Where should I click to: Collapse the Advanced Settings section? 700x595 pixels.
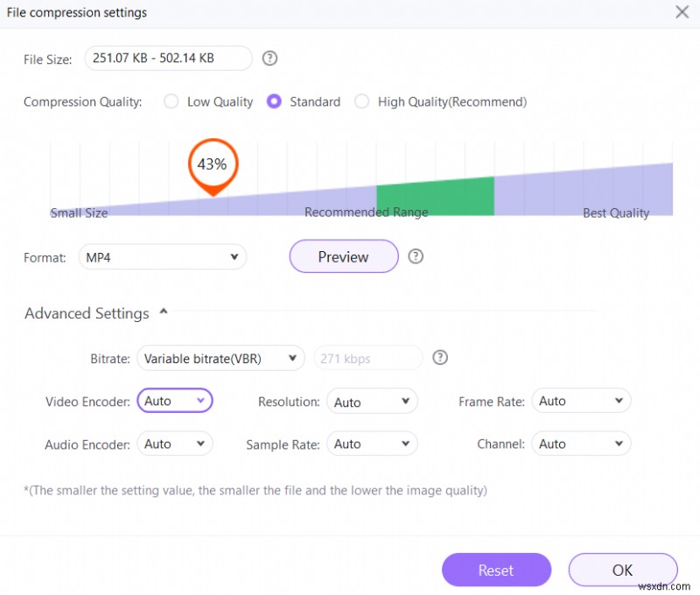pyautogui.click(x=163, y=311)
